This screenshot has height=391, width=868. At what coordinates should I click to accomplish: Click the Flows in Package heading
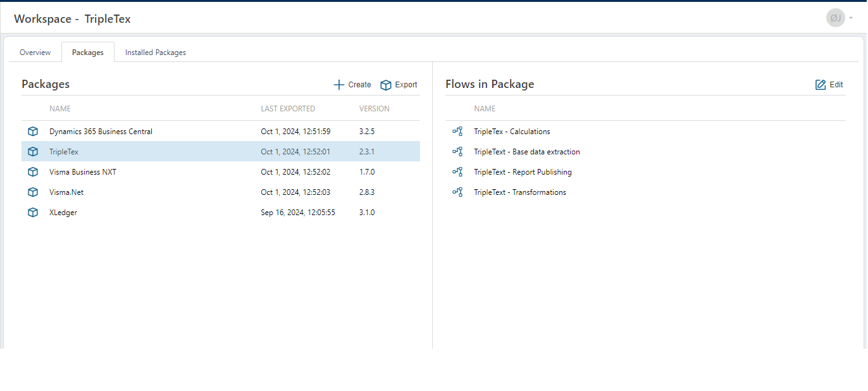coord(490,84)
